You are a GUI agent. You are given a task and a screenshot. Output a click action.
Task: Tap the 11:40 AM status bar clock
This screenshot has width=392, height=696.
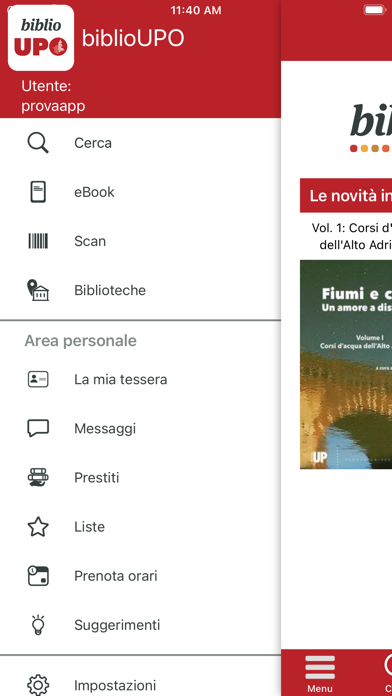[x=196, y=11]
